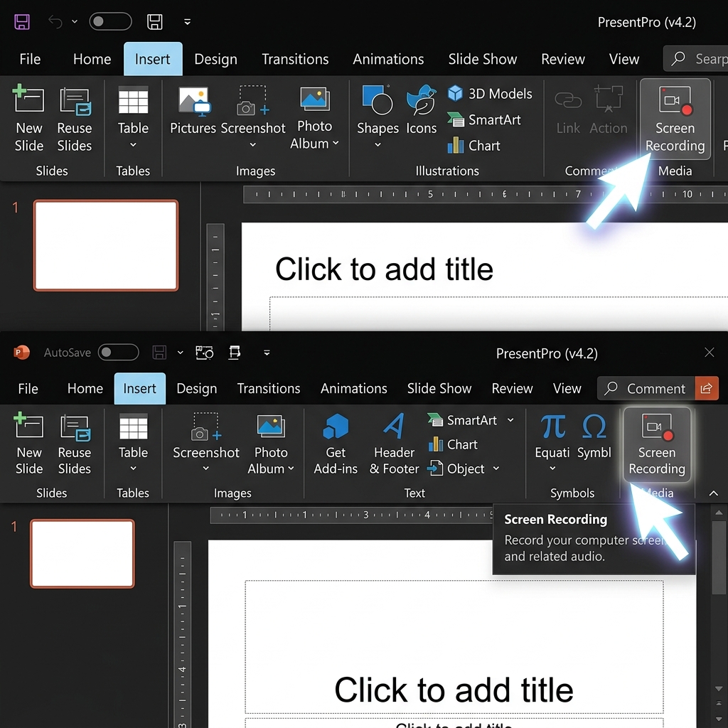Select slide 1 thumbnail in bottom window
728x728 pixels.
coord(82,553)
